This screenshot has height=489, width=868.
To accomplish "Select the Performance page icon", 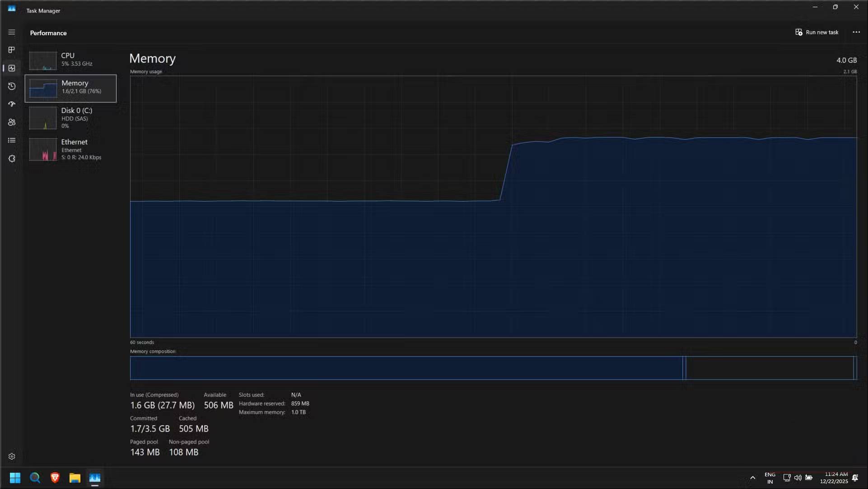I will tap(12, 68).
